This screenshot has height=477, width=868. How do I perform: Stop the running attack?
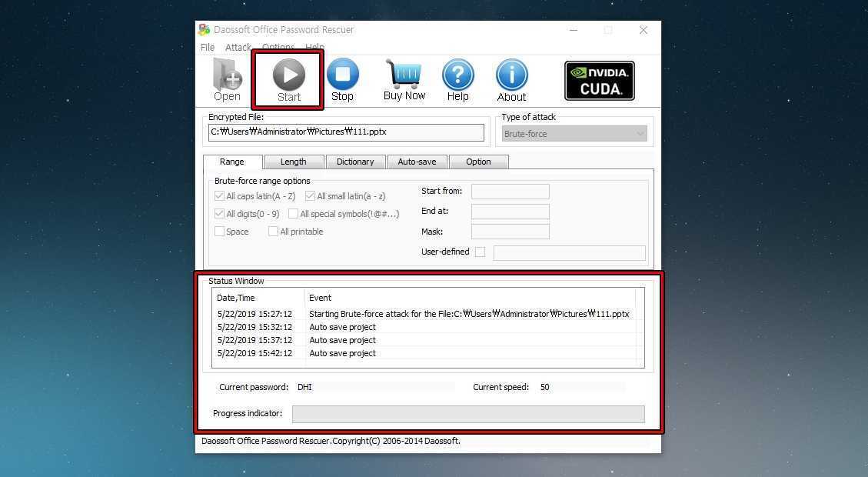point(343,80)
